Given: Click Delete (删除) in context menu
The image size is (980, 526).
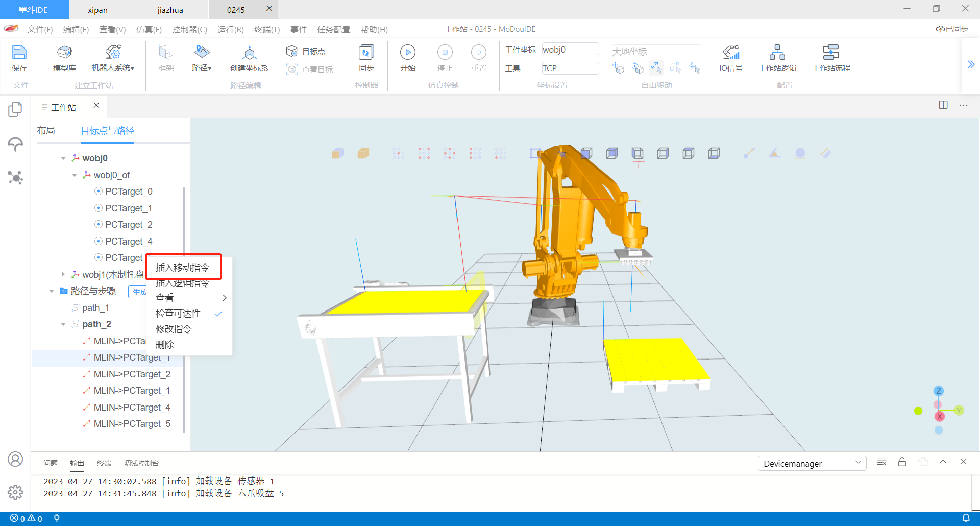Looking at the screenshot, I should (x=165, y=345).
